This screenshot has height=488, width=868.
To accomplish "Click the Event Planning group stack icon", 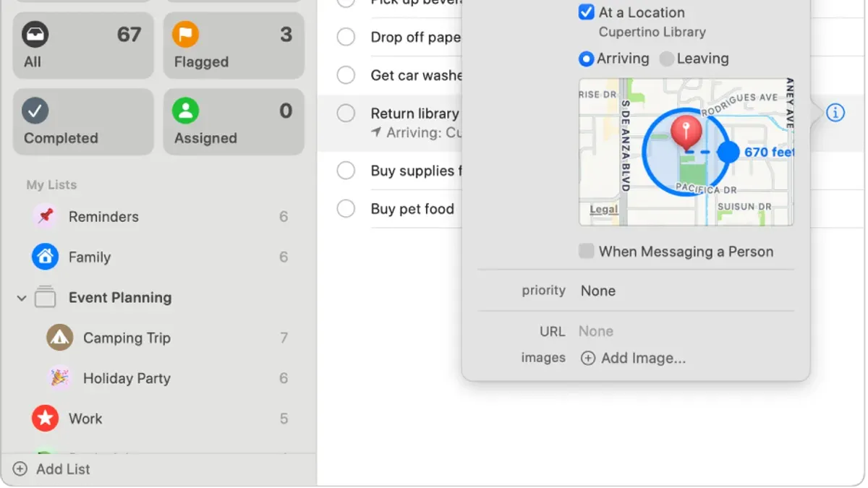I will (46, 297).
